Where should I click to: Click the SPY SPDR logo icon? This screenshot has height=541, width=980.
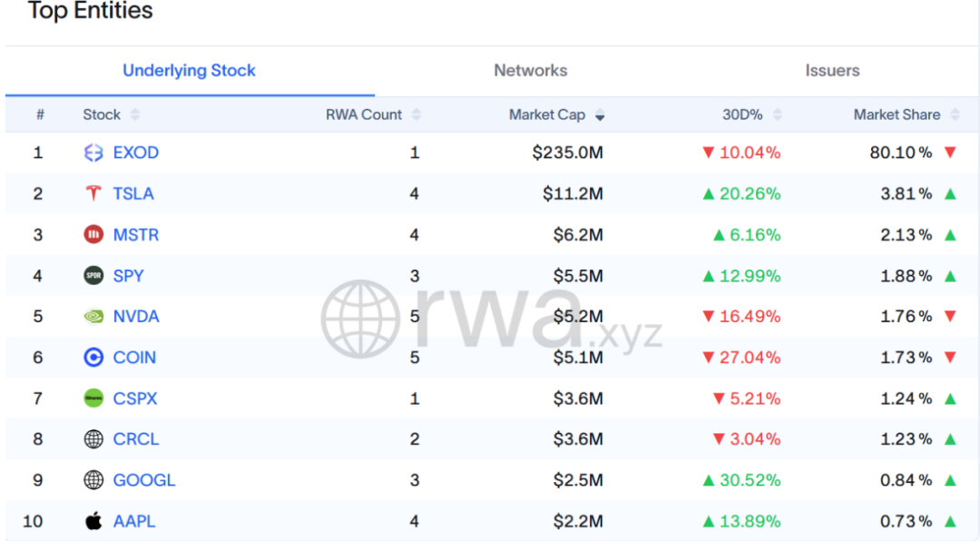tap(93, 275)
